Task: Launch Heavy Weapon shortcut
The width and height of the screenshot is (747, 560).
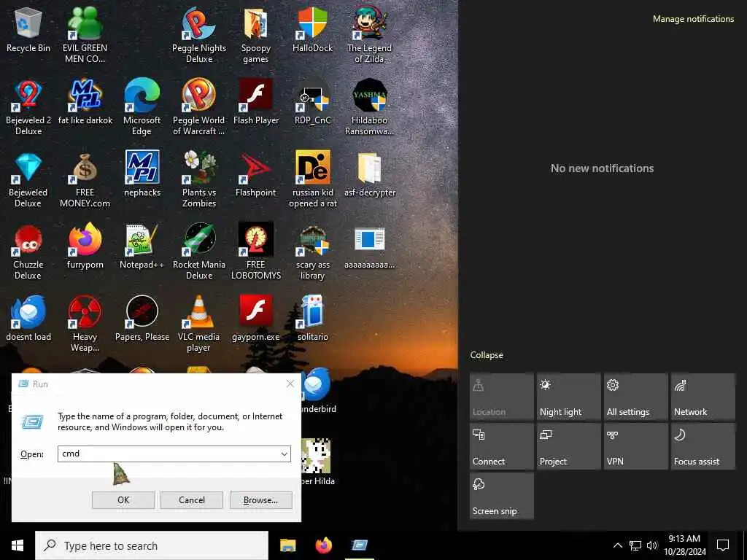Action: 85,324
